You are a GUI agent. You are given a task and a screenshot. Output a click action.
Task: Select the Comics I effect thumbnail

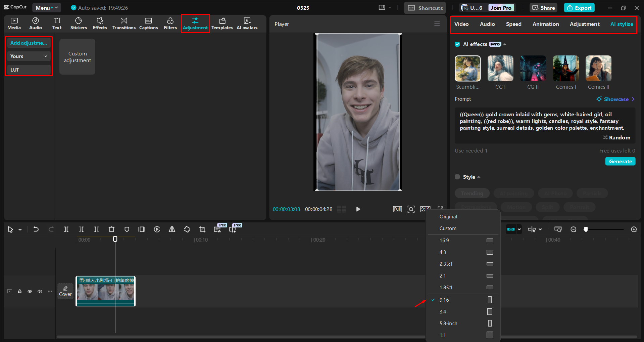coord(565,68)
